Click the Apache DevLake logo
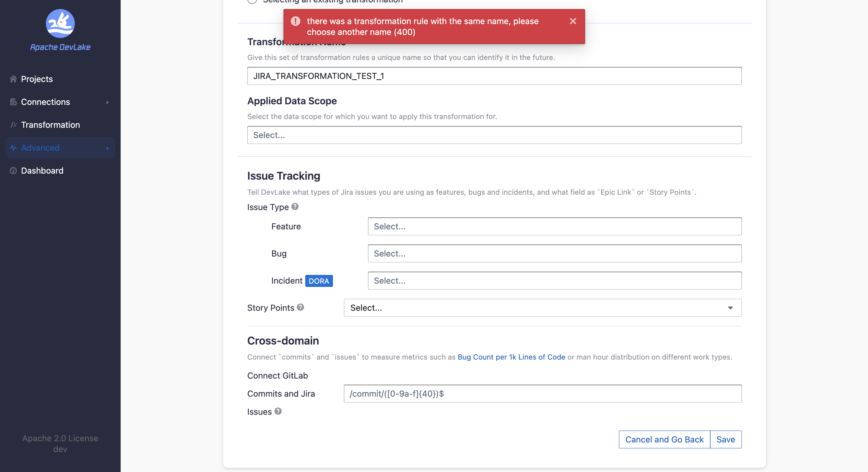The height and width of the screenshot is (472, 868). coord(60,24)
